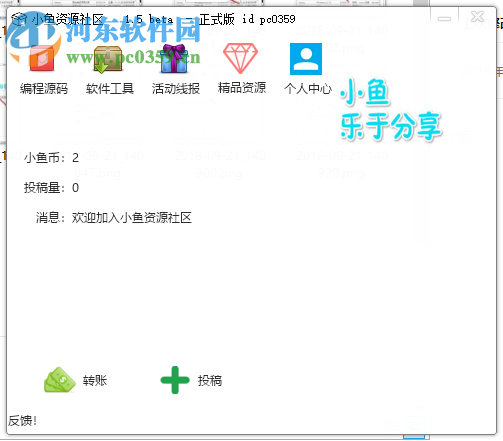Open the 编程源码 red cube icon

click(x=42, y=59)
